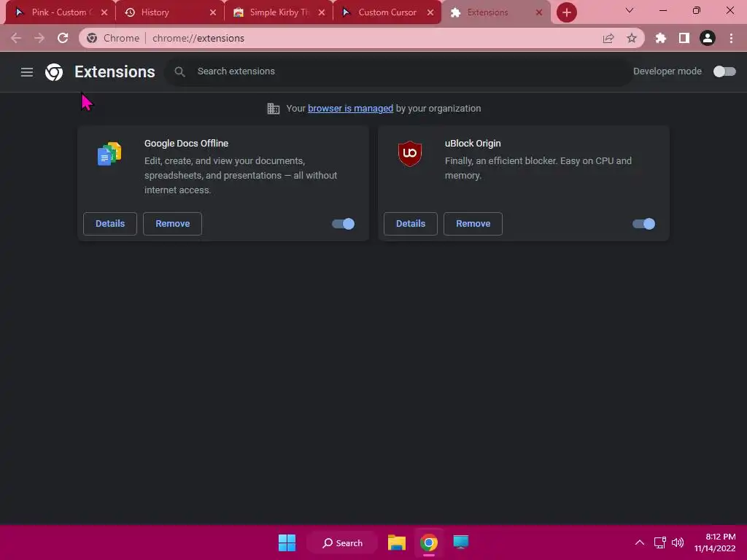The image size is (747, 560).
Task: Click the 'Google Docs Offline' title text
Action: point(186,144)
